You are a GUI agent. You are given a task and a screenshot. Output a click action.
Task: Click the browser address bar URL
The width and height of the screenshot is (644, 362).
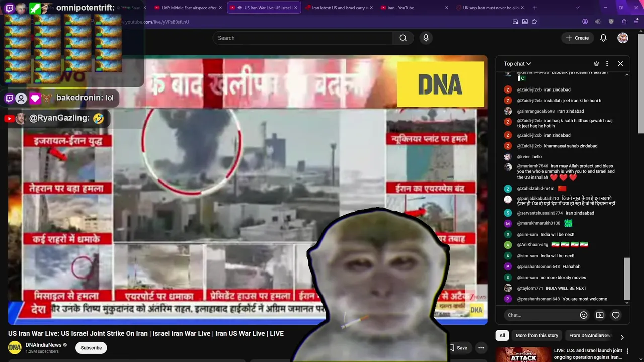point(156,22)
